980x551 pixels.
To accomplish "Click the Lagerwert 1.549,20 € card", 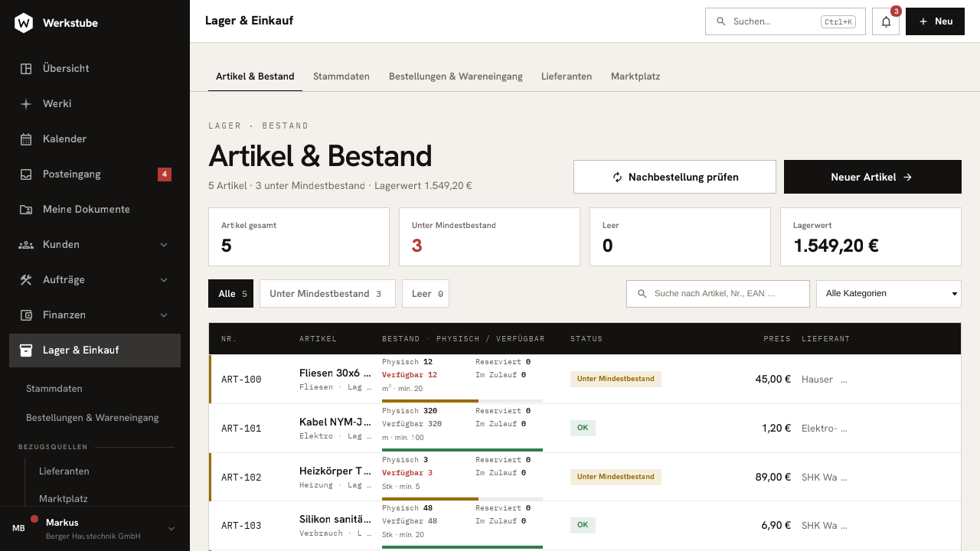I will point(871,237).
